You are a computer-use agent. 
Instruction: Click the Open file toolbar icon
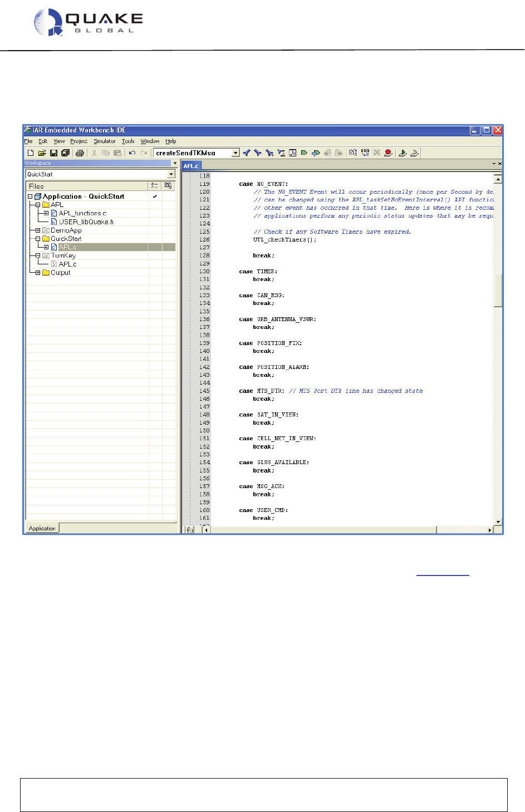coord(42,152)
